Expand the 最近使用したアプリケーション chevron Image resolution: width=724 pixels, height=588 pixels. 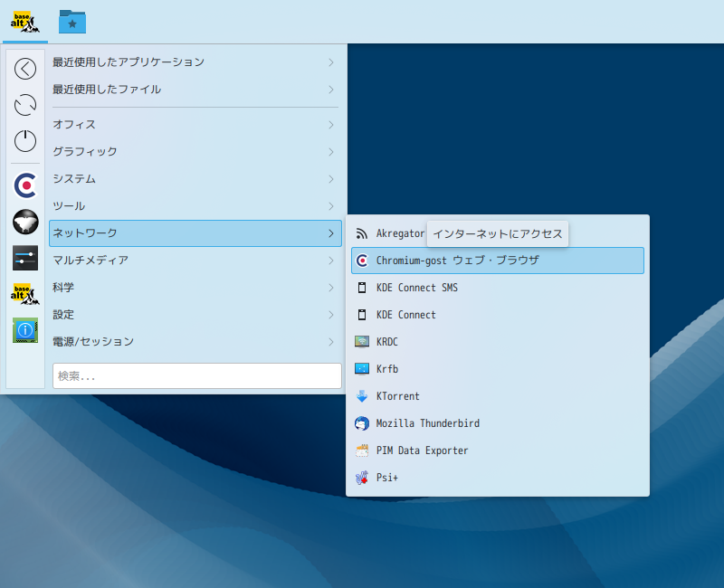coord(331,62)
